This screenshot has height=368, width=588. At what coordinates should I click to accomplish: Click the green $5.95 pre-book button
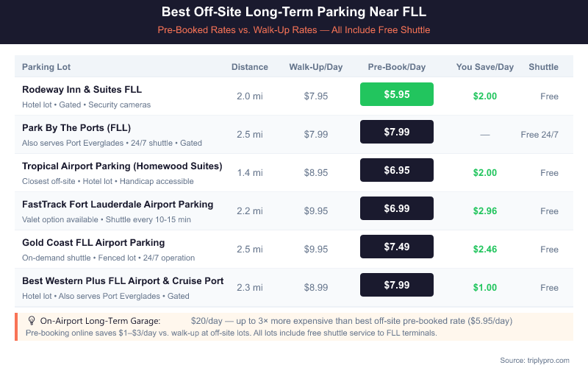coord(397,94)
